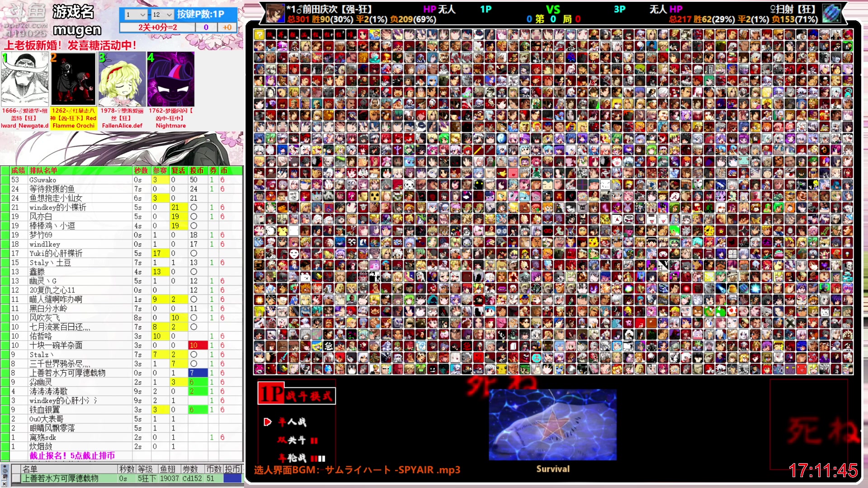
Task: Click the 前田庆次【强-狂】 player name
Action: pyautogui.click(x=337, y=9)
